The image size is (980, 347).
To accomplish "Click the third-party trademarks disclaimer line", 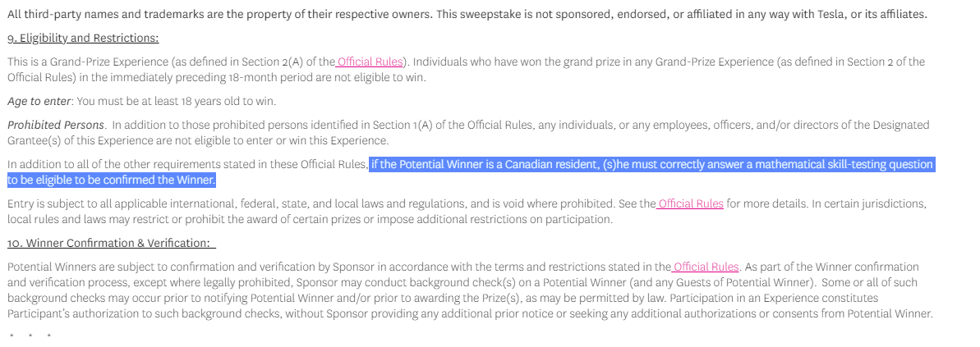I will point(329,15).
